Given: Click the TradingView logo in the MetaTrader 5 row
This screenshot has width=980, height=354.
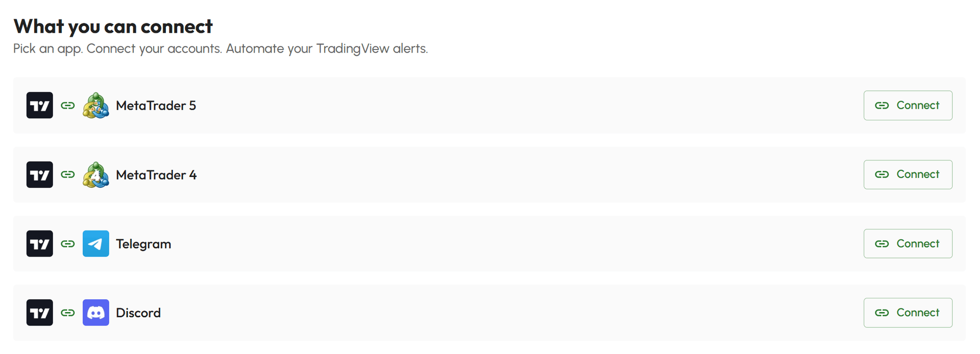Looking at the screenshot, I should tap(40, 106).
